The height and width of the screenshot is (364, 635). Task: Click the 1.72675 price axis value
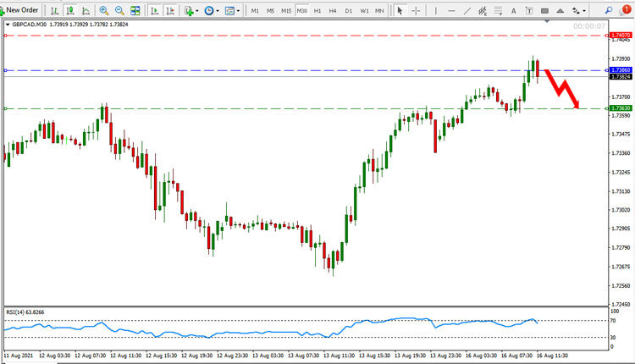621,267
